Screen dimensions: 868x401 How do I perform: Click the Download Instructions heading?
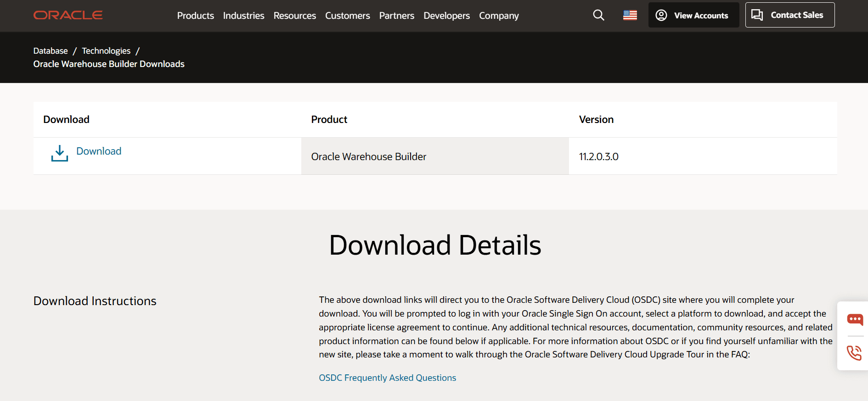95,301
